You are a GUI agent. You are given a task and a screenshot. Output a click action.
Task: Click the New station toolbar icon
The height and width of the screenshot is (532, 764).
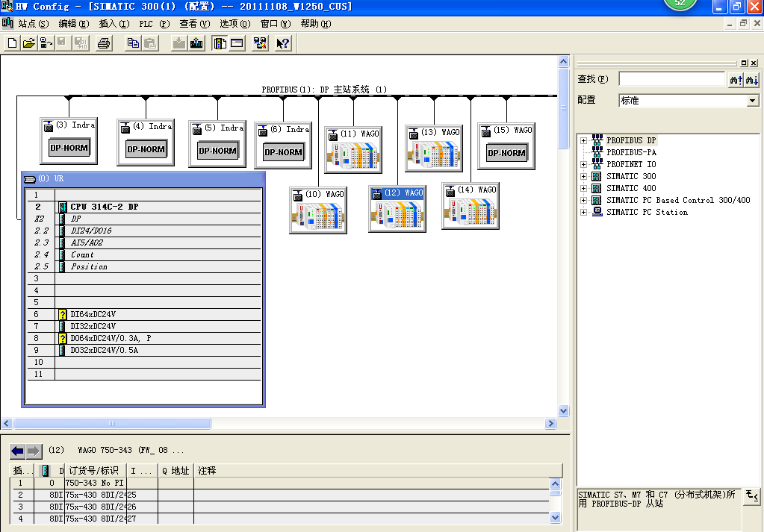pos(12,43)
